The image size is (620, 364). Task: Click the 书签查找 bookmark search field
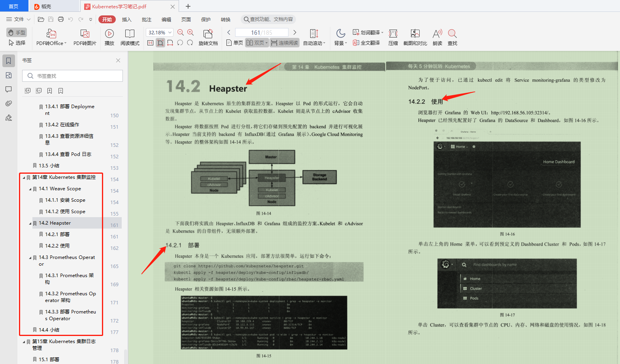[73, 76]
